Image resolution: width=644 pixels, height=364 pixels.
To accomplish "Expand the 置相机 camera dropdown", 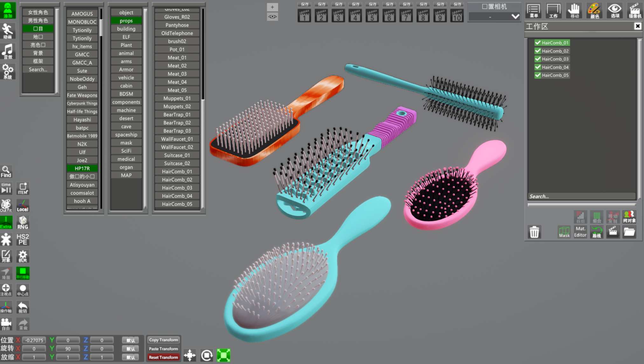I will click(x=495, y=17).
